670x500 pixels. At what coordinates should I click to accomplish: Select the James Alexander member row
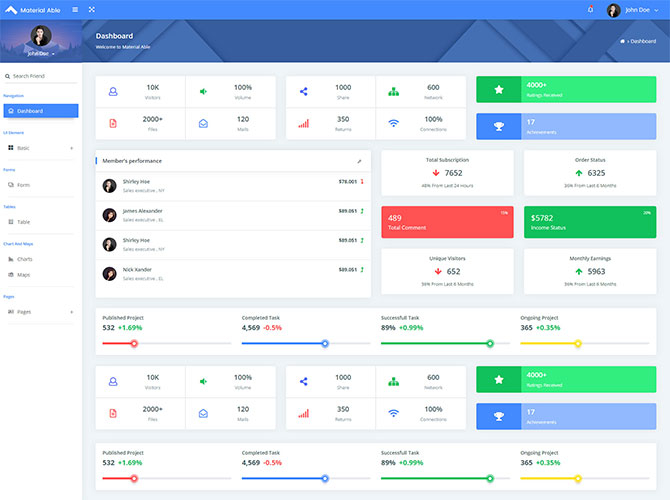(x=233, y=215)
